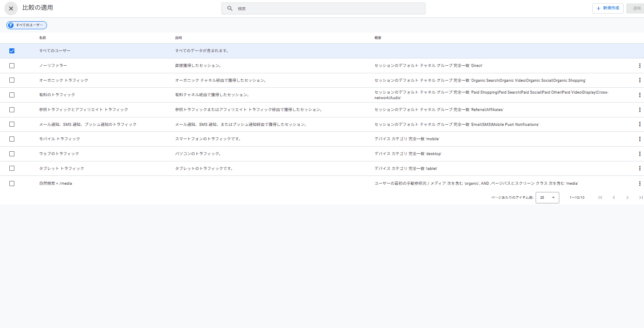The image size is (644, 328).
Task: Click the スマートフォンのトラフィックです。 description
Action: [x=208, y=139]
